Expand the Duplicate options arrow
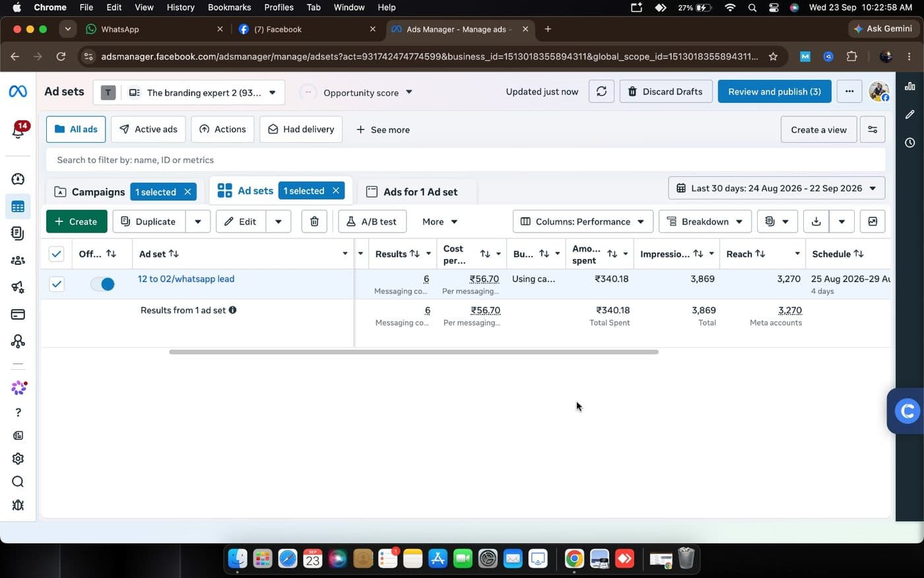Image resolution: width=924 pixels, height=578 pixels. (x=198, y=221)
